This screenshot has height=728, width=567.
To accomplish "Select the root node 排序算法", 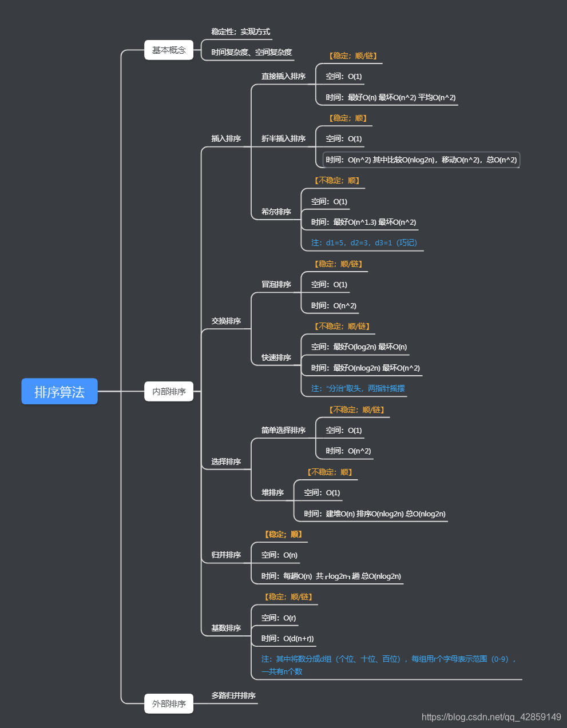I will click(x=60, y=392).
